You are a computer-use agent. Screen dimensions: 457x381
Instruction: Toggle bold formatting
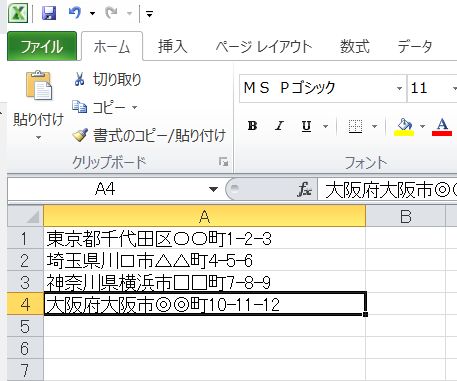point(253,126)
